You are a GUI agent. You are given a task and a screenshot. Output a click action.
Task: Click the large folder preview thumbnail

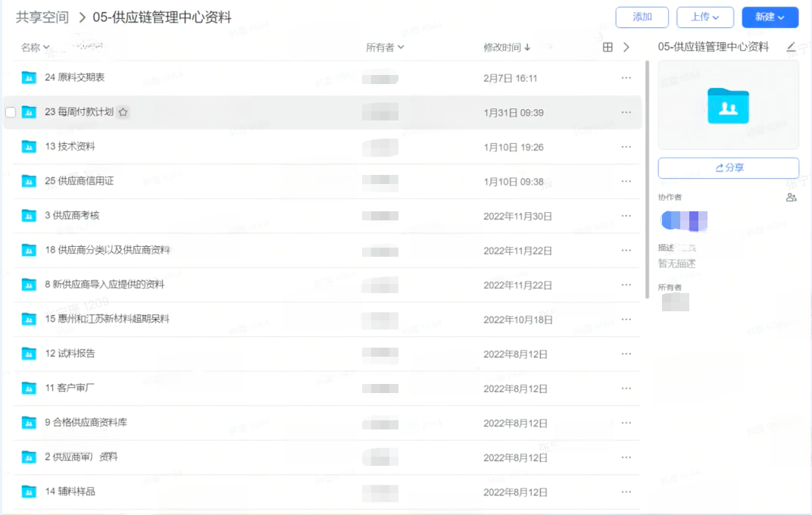click(728, 105)
